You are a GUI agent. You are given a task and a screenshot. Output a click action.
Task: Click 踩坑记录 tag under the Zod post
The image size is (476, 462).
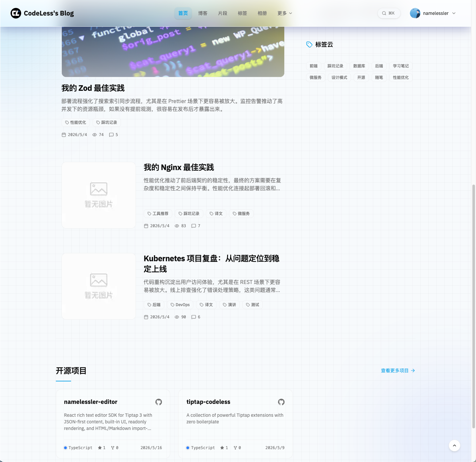(x=107, y=123)
